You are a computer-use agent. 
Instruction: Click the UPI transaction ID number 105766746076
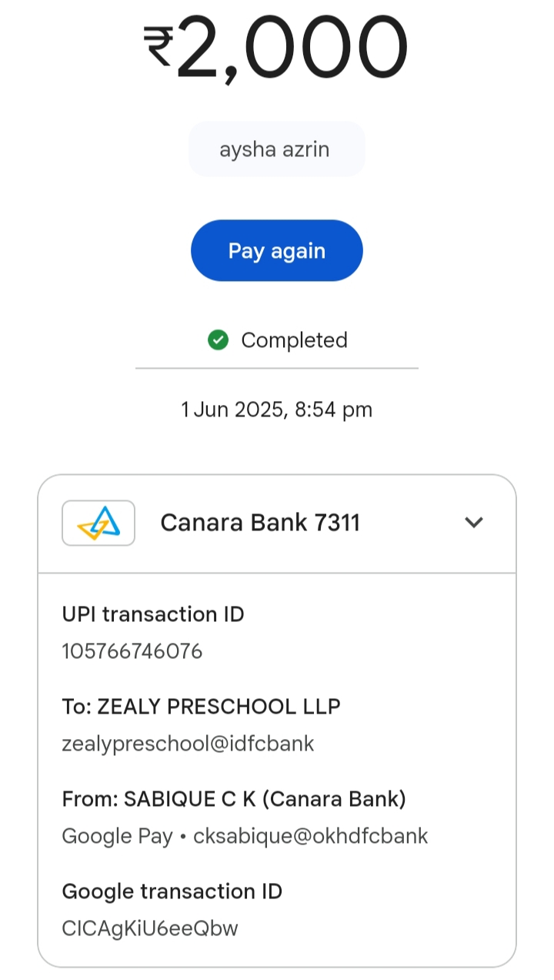click(x=132, y=652)
